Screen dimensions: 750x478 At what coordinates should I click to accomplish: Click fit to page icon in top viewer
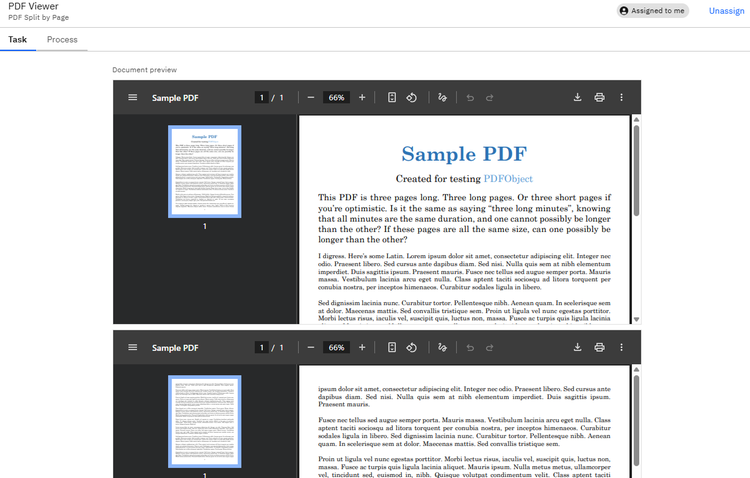(x=392, y=98)
